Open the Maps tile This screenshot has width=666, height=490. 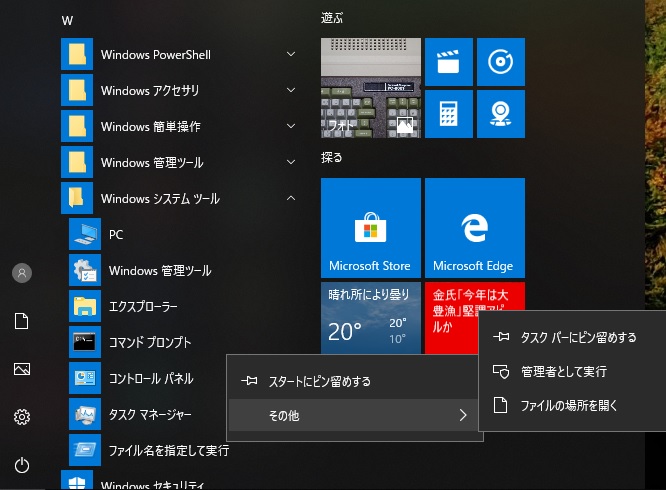pyautogui.click(x=501, y=114)
